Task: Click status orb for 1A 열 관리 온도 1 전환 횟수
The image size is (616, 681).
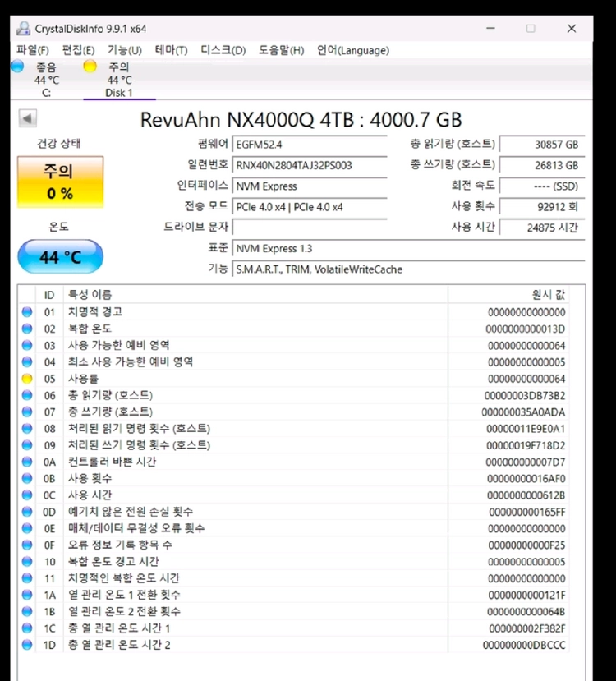Action: click(27, 595)
